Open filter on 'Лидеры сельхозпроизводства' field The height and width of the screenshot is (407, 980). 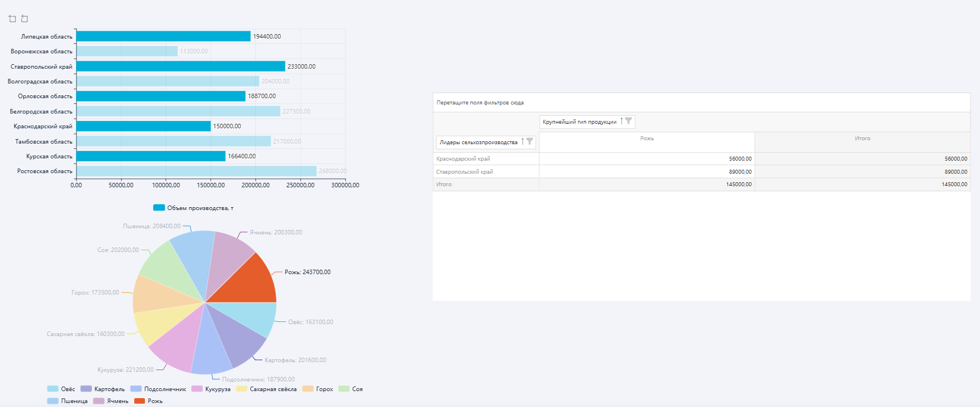[529, 141]
